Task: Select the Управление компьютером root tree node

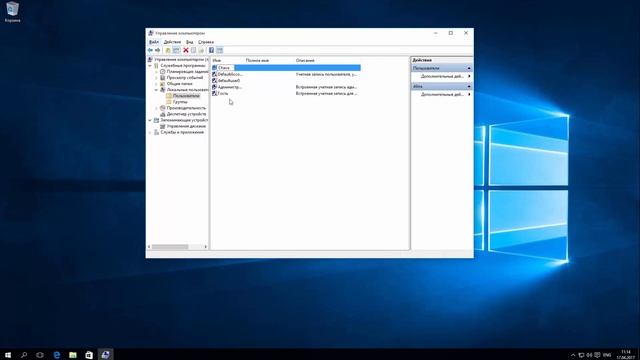Action: point(181,60)
